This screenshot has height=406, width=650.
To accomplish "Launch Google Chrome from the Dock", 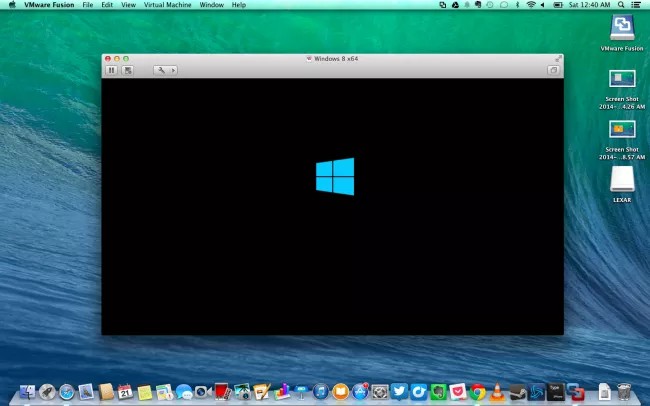I will tap(478, 391).
